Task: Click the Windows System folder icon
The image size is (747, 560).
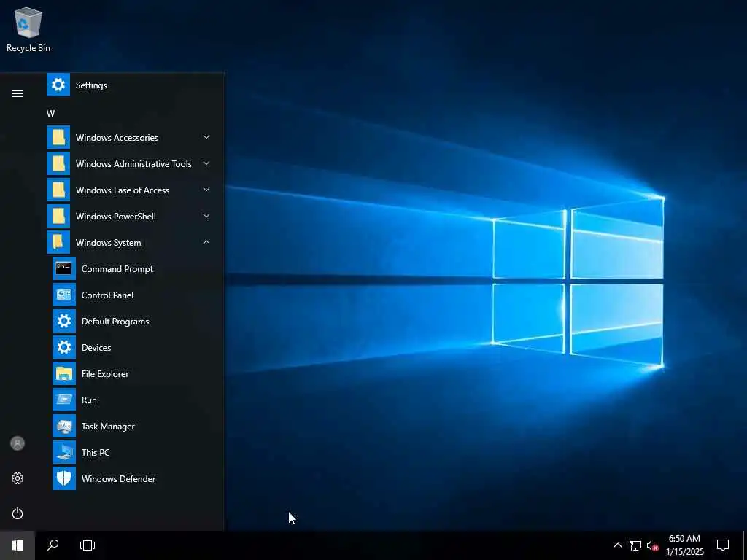Action: click(58, 242)
